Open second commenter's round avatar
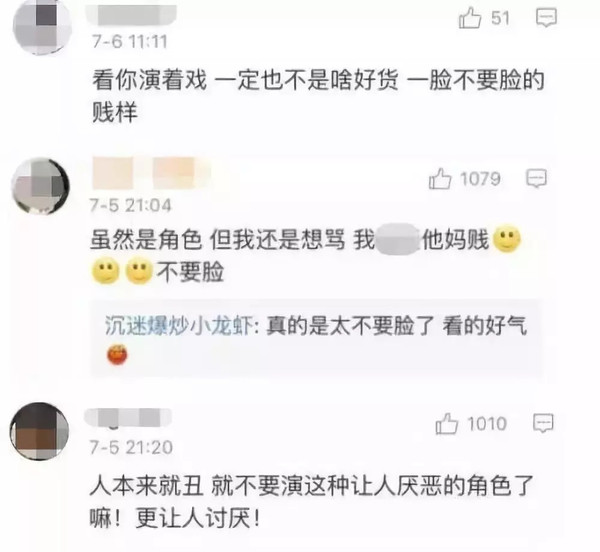 41,186
